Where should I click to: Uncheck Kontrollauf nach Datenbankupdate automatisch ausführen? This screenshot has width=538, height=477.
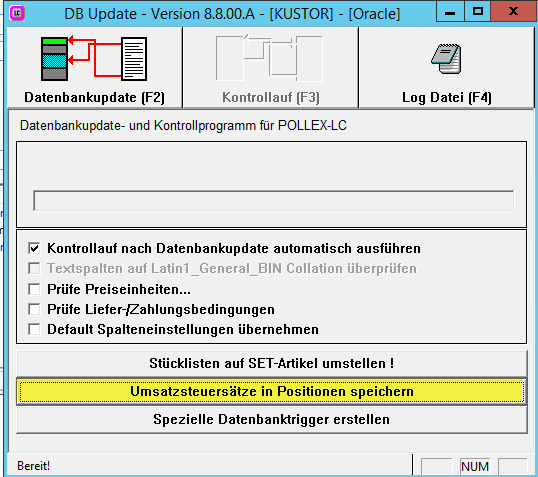pos(34,248)
